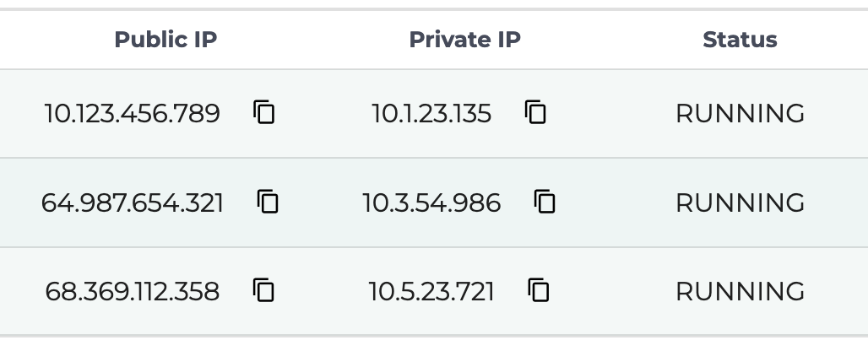Image resolution: width=868 pixels, height=351 pixels.
Task: Click the Status column header
Action: click(x=740, y=40)
